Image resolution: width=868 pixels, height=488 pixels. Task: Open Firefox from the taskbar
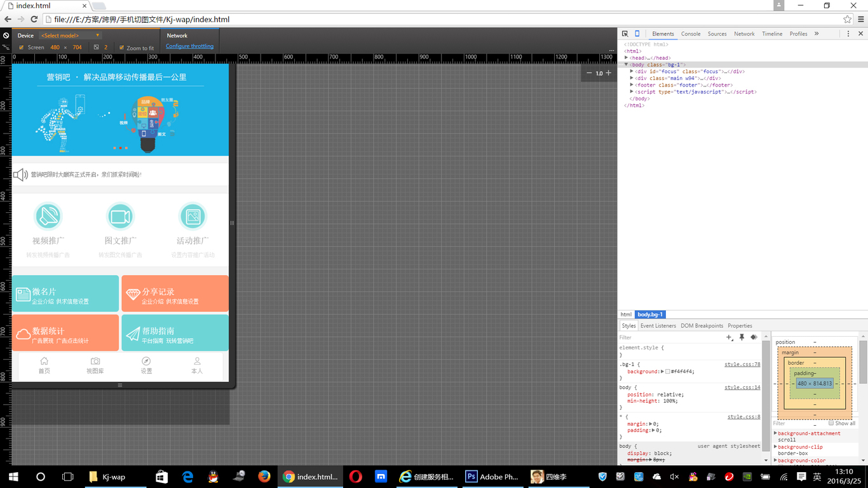(x=264, y=476)
